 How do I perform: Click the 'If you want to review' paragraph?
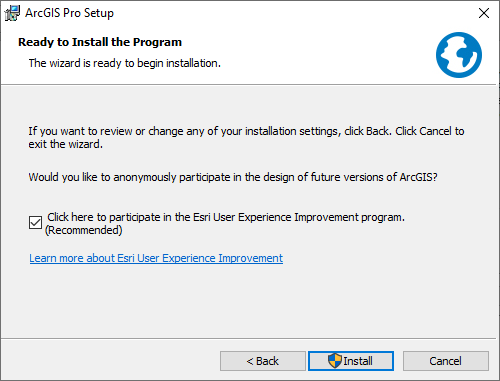(x=246, y=138)
